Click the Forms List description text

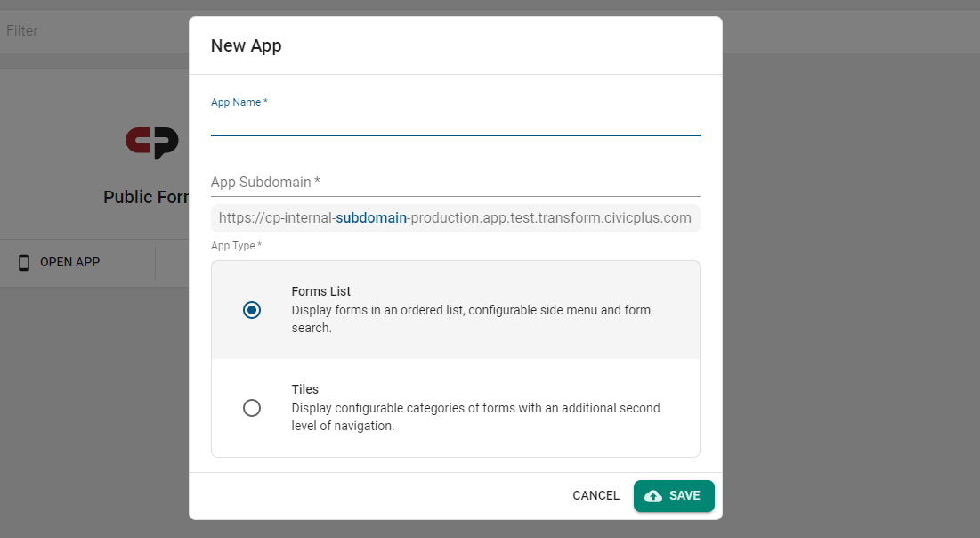click(471, 319)
